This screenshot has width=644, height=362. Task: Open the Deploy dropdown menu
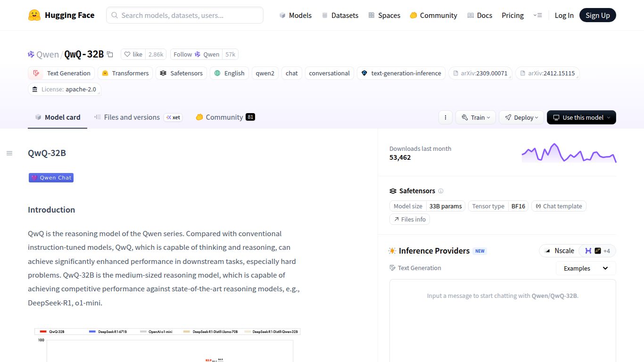[521, 117]
